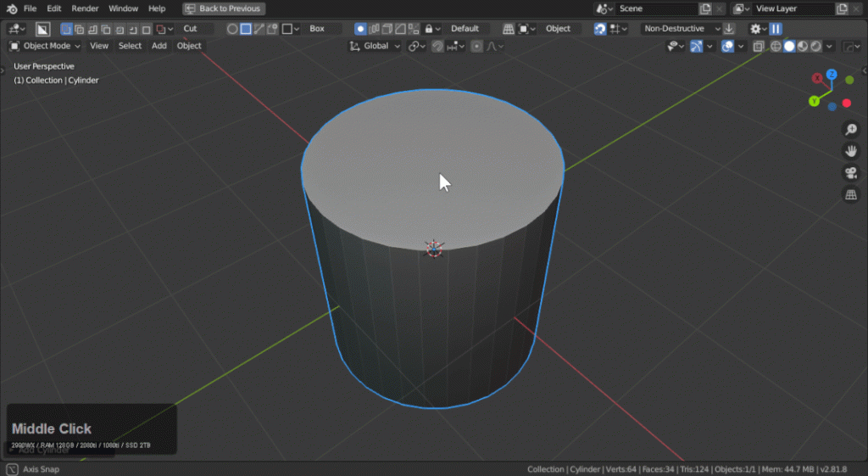Open the File menu
This screenshot has width=868, height=476.
30,8
